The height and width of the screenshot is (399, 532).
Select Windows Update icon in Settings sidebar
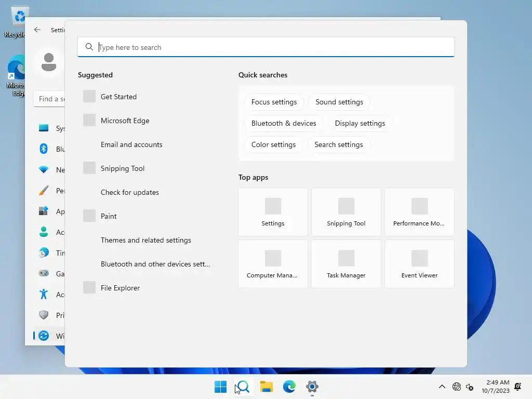click(x=44, y=336)
